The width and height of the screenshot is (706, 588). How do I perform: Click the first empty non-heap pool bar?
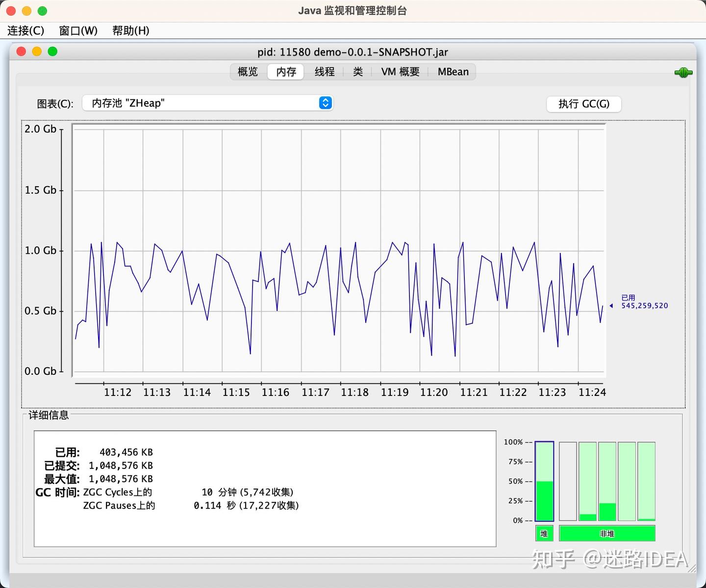coord(568,481)
